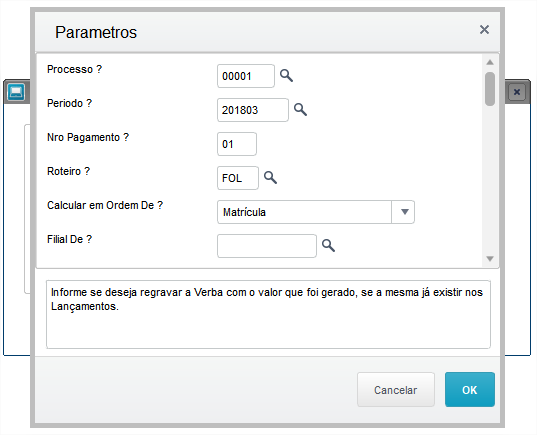Confirm parameters with the OK button
This screenshot has width=537, height=435.
click(x=470, y=390)
